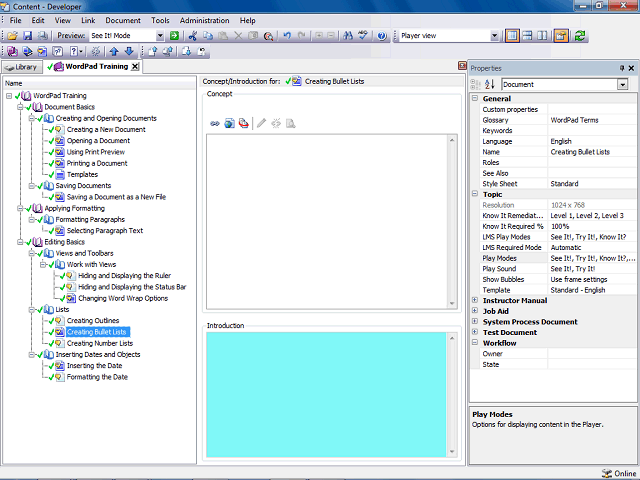The height and width of the screenshot is (480, 640).
Task: Click the Glossary value WordPad Terms
Action: tap(574, 120)
